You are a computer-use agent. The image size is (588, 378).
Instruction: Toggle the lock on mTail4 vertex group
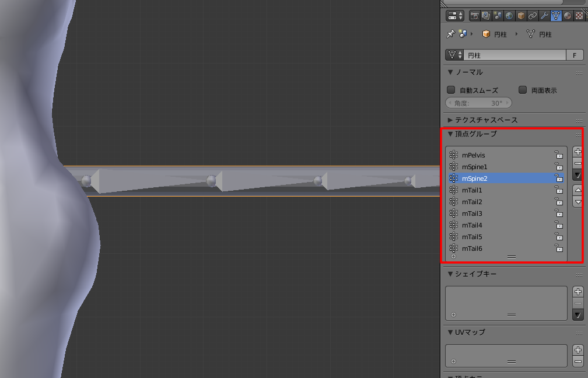[559, 225]
